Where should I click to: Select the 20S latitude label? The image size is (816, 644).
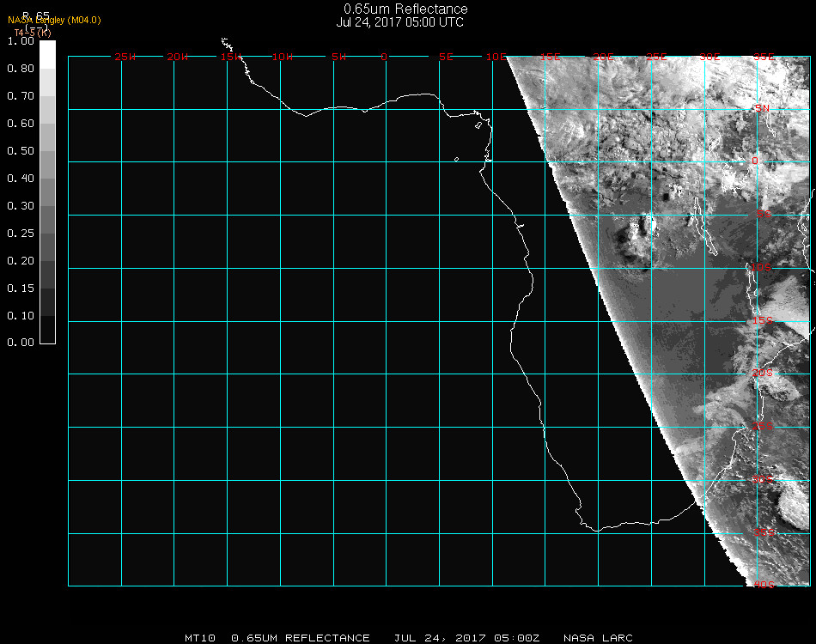[762, 374]
